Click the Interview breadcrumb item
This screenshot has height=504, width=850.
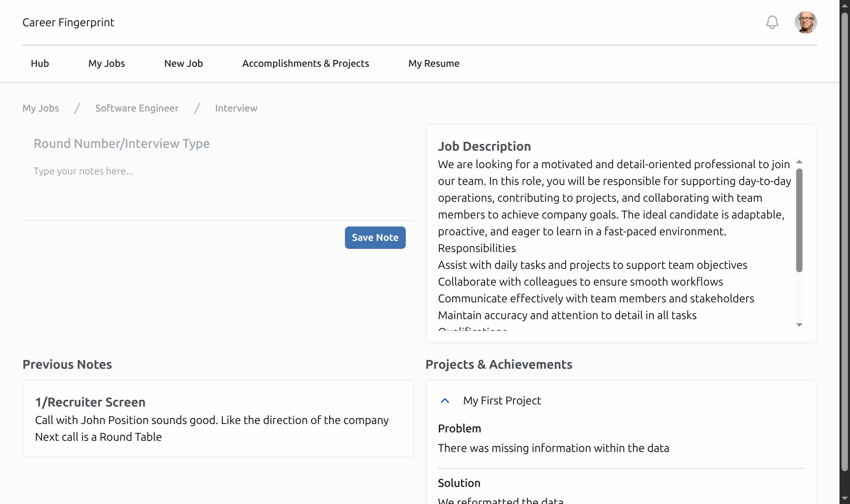(236, 108)
